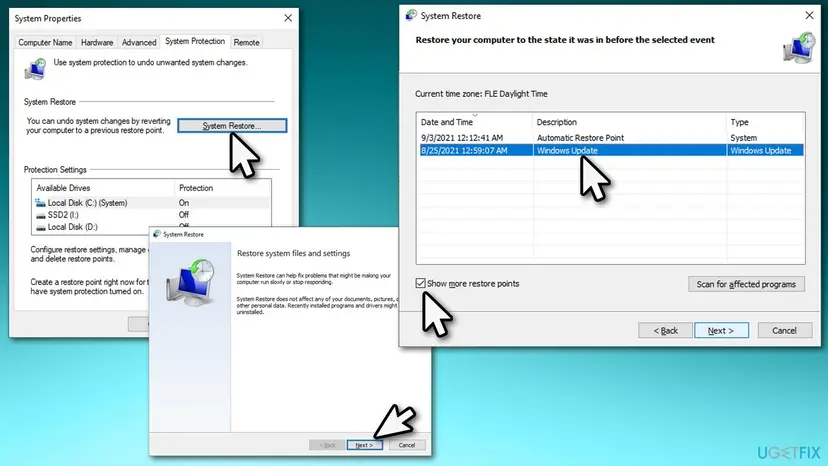Click the System Protection tab
The width and height of the screenshot is (828, 466).
coord(195,41)
